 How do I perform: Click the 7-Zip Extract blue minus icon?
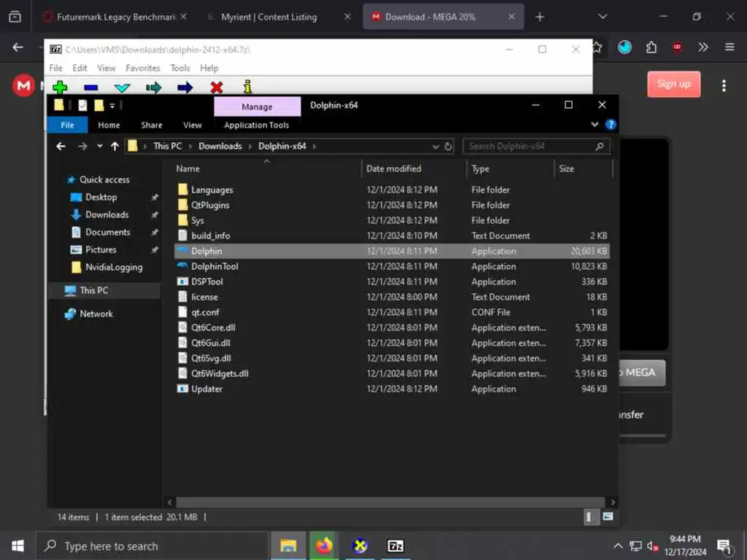(90, 87)
